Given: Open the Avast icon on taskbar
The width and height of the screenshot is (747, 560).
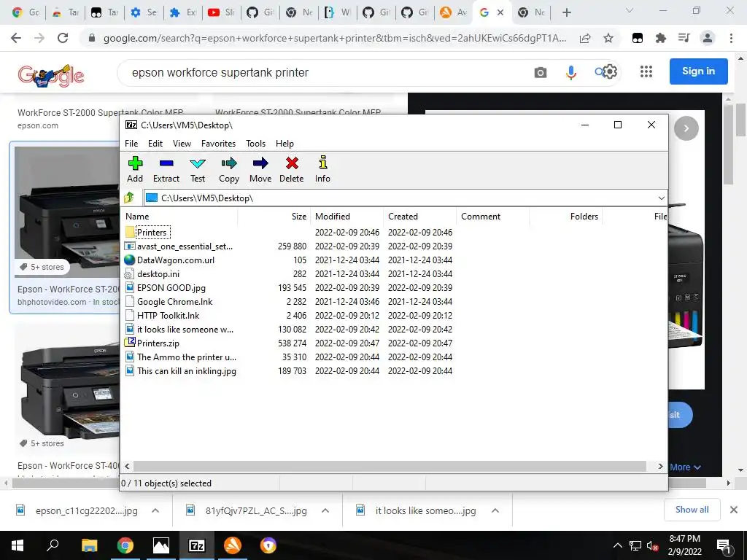Looking at the screenshot, I should coord(233,545).
